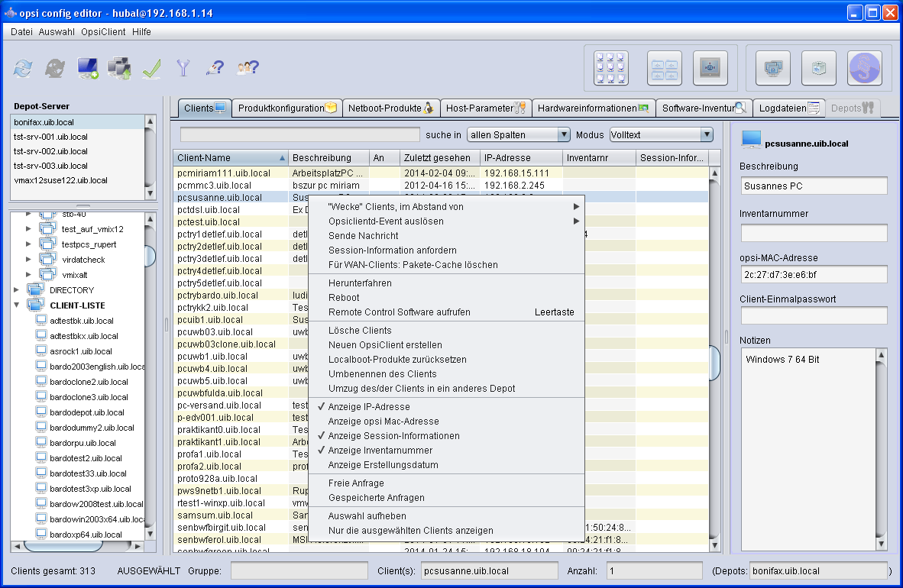Collapse the CLIENT-LISTE tree node
903x588 pixels.
click(x=17, y=305)
